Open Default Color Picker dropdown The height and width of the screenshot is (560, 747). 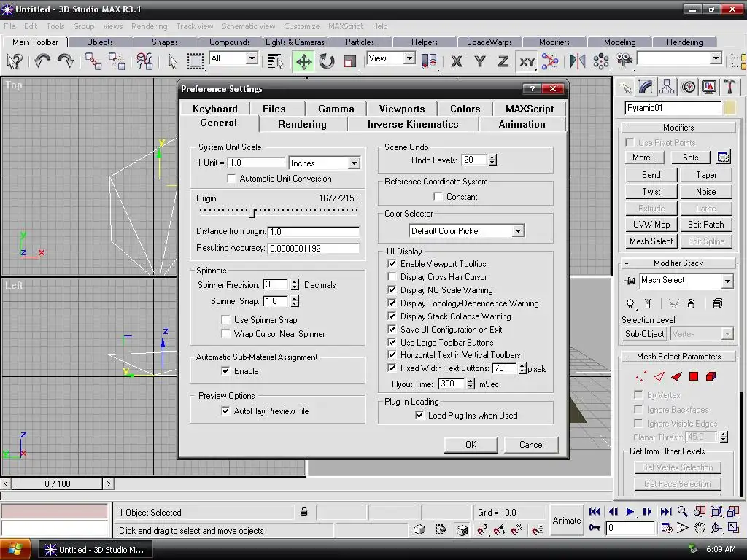click(x=518, y=231)
